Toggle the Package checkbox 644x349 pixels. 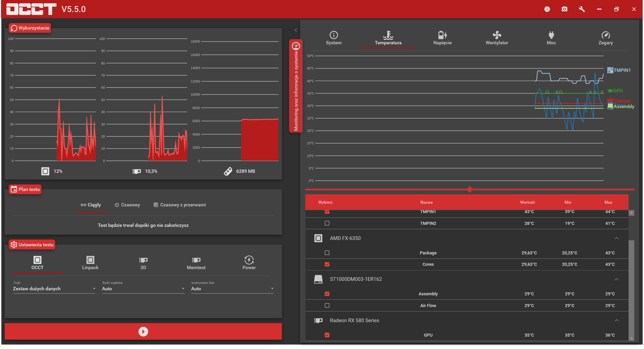[327, 253]
